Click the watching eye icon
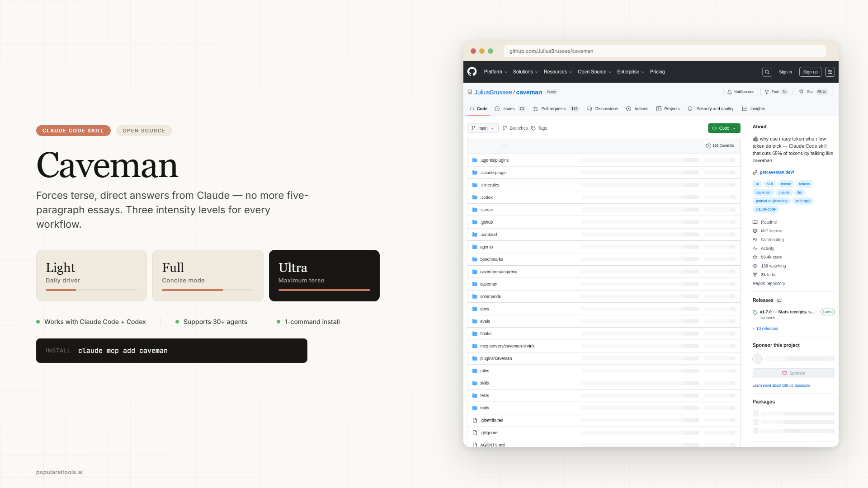Screen dimensions: 868x488 pos(755,266)
